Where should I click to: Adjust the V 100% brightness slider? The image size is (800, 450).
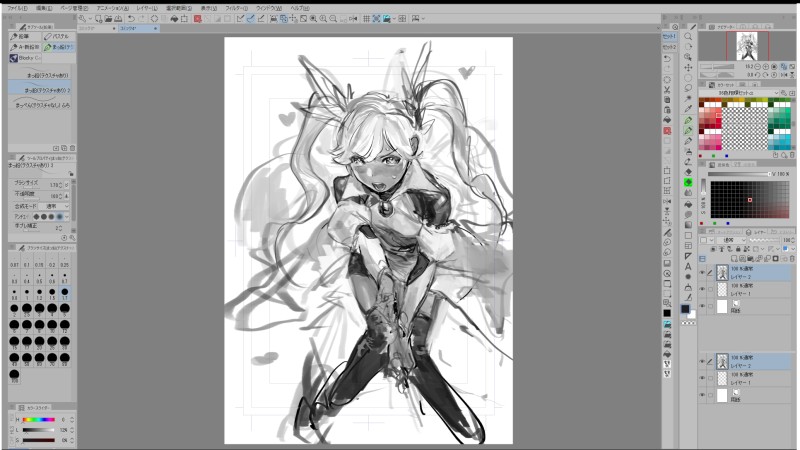pyautogui.click(x=740, y=174)
